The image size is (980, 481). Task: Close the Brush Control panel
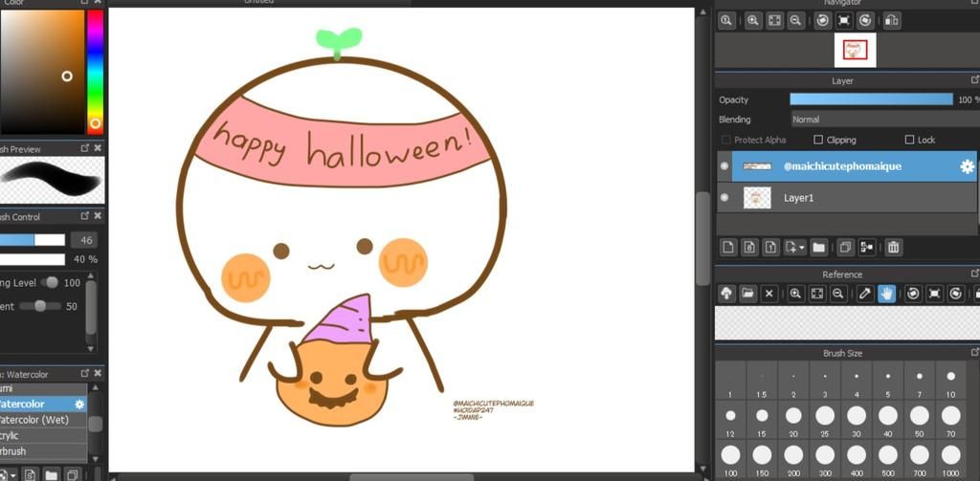tap(98, 216)
